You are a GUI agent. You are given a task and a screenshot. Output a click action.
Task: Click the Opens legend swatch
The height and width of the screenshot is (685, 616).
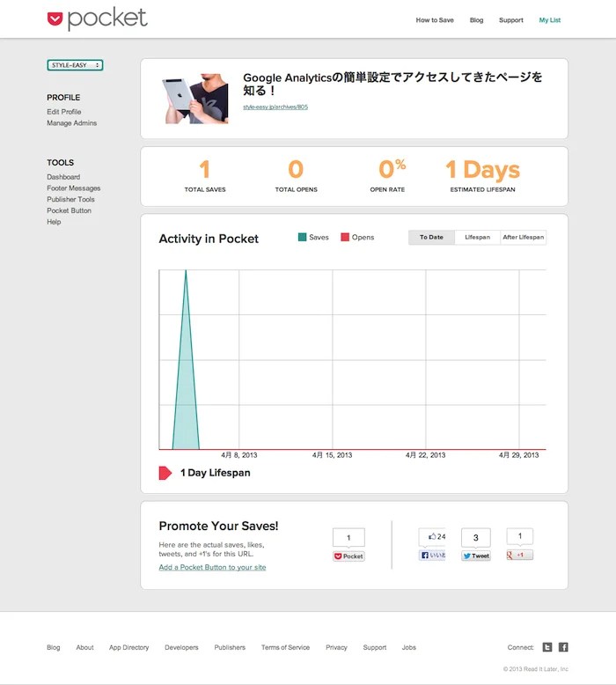point(345,237)
